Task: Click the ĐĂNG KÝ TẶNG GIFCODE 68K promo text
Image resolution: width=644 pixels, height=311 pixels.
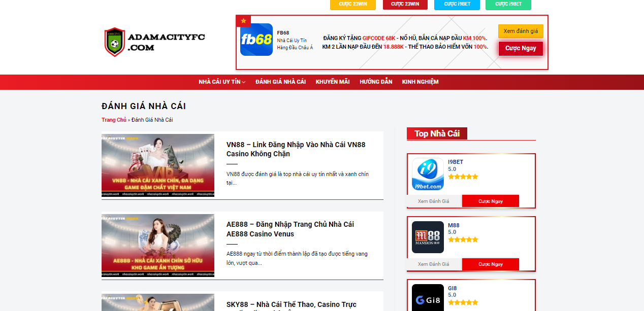Action: (x=405, y=38)
